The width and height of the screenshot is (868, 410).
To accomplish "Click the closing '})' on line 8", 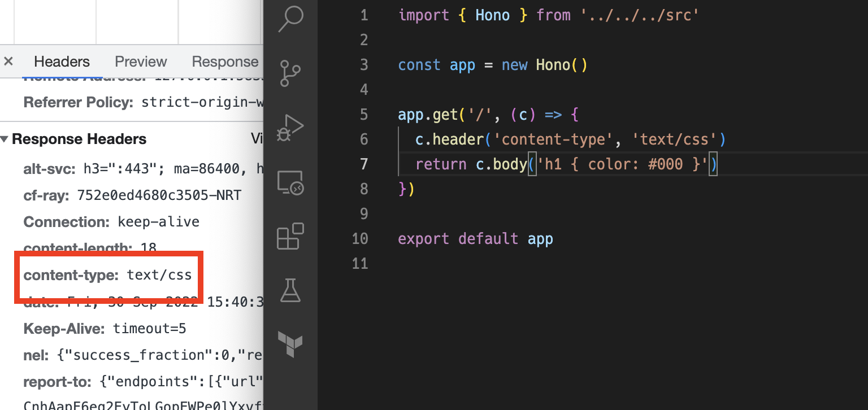I will 407,189.
